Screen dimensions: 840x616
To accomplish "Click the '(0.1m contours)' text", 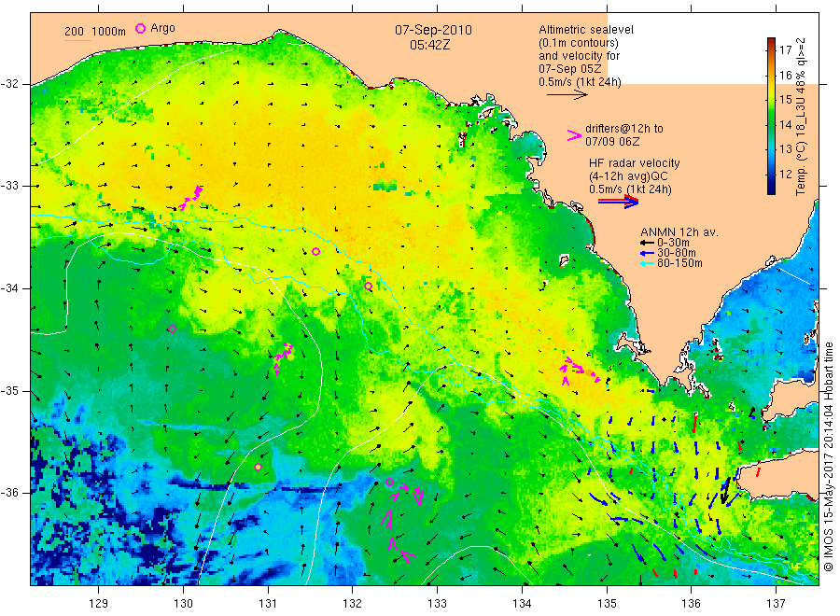I will [x=579, y=43].
